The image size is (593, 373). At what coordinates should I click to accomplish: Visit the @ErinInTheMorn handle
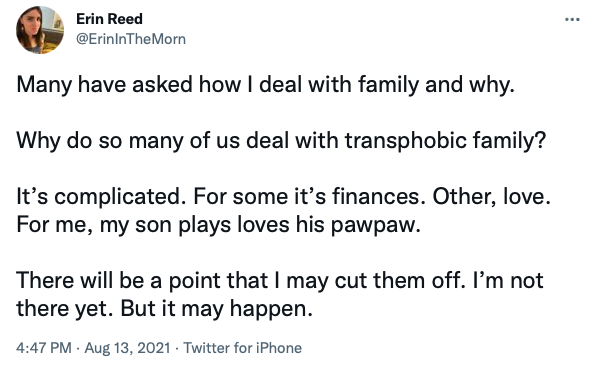(131, 39)
